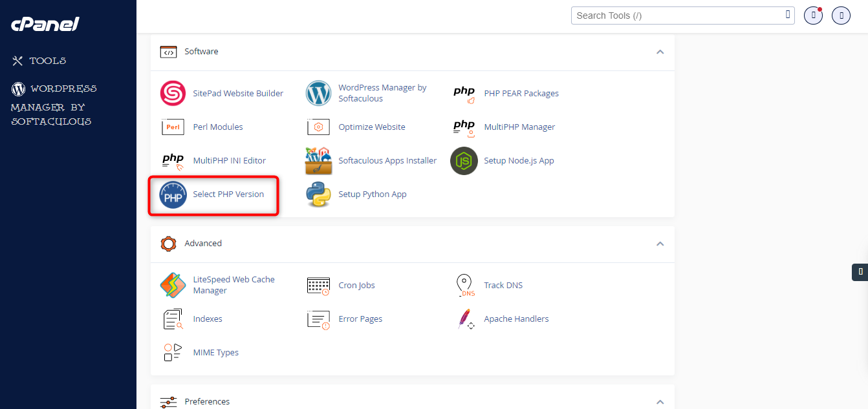This screenshot has height=409, width=868.
Task: Click the Softaculous Apps Installer icon
Action: [x=318, y=161]
